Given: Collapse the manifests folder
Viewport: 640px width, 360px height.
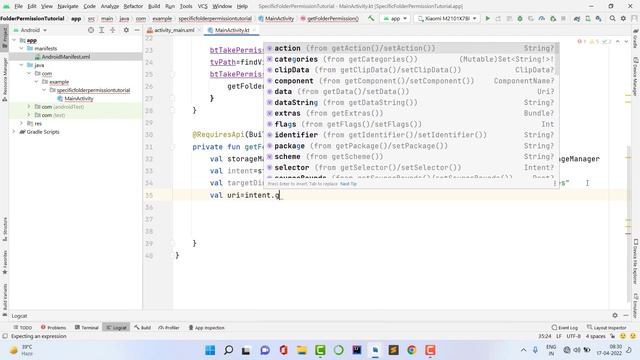Looking at the screenshot, I should pos(21,48).
